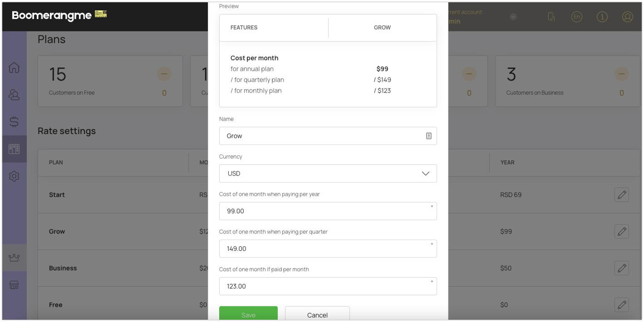
Task: Click the Save button
Action: (248, 314)
